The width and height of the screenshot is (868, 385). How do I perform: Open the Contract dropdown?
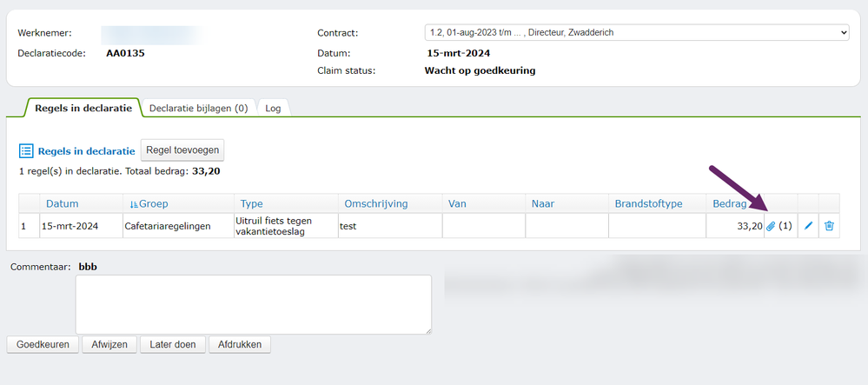(x=637, y=33)
